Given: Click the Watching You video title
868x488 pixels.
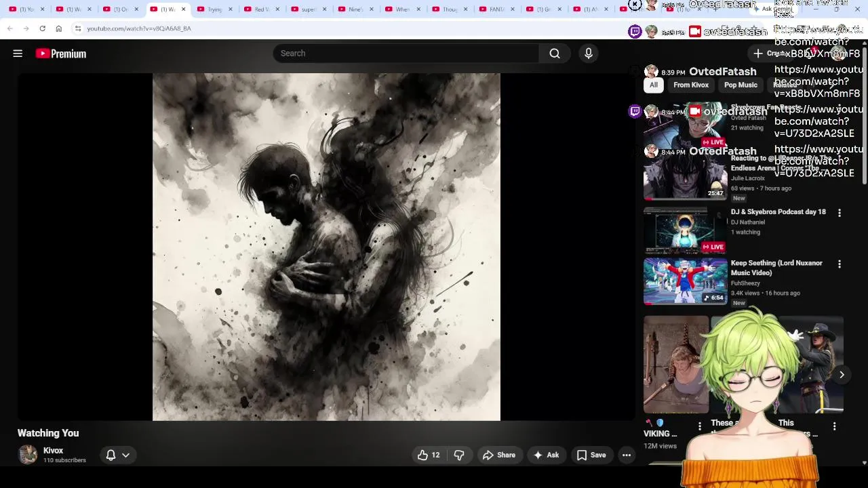Looking at the screenshot, I should pyautogui.click(x=48, y=433).
